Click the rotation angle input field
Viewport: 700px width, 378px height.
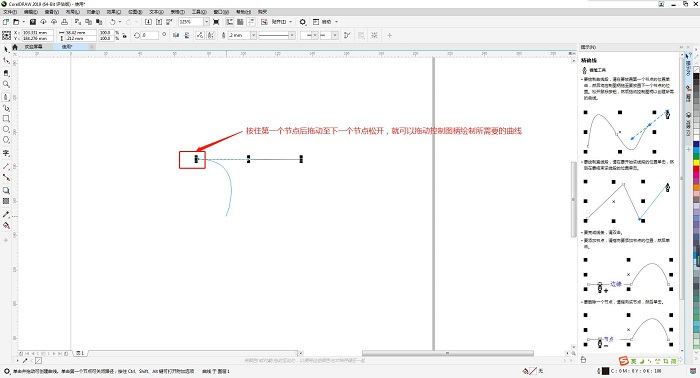click(x=150, y=35)
